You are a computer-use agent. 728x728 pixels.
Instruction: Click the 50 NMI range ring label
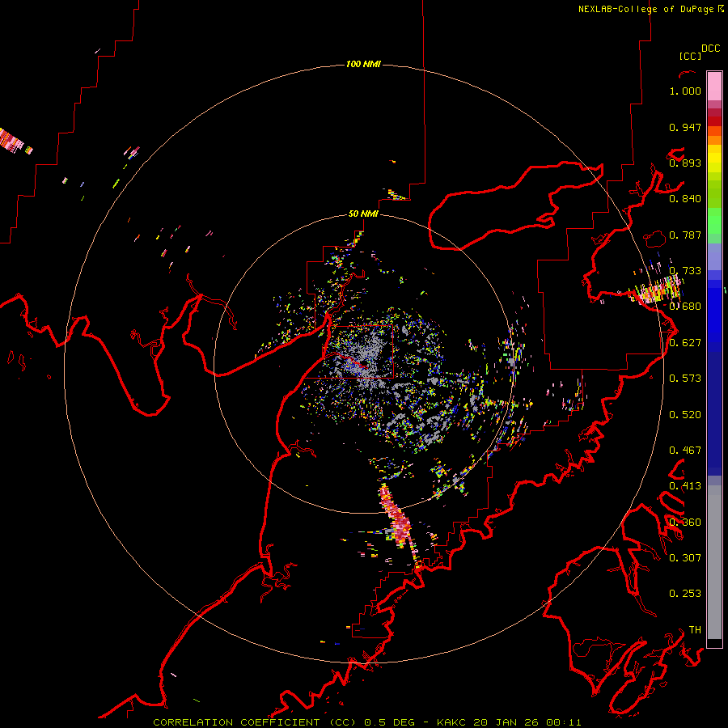(363, 214)
